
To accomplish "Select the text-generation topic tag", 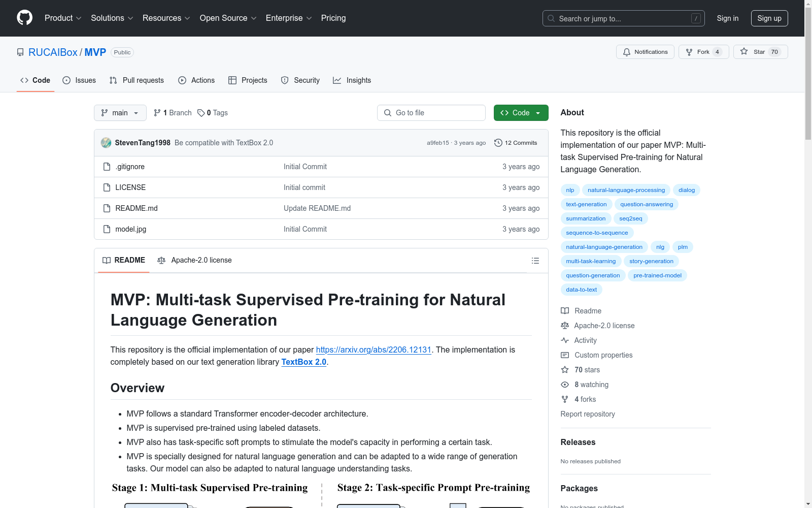I will coord(586,204).
